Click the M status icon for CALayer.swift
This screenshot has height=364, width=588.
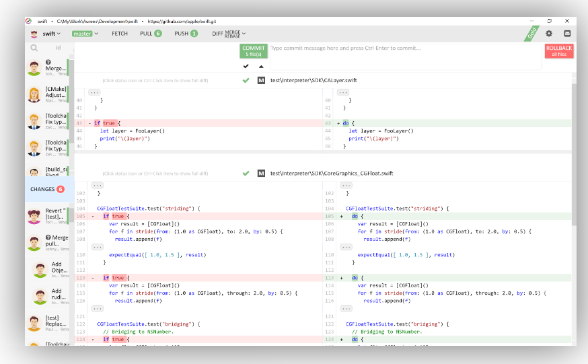[x=261, y=80]
